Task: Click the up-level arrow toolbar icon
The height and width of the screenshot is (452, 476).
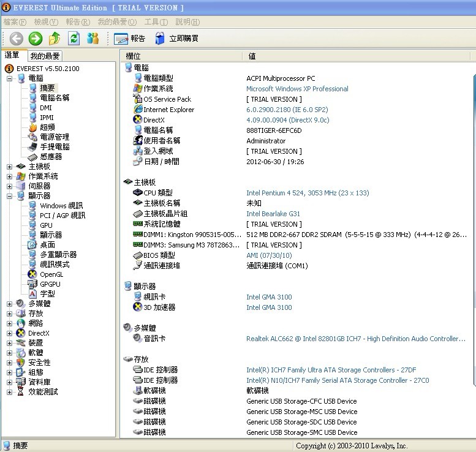Action: click(55, 39)
